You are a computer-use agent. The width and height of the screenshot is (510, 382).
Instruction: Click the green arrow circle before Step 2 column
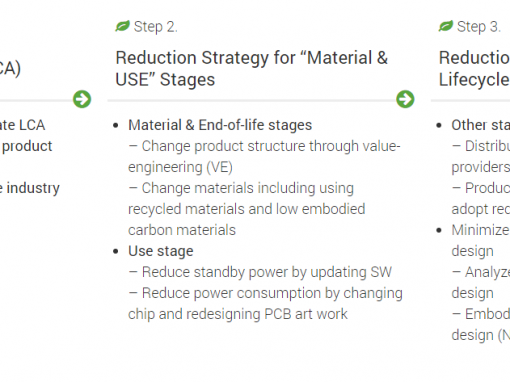pyautogui.click(x=82, y=99)
